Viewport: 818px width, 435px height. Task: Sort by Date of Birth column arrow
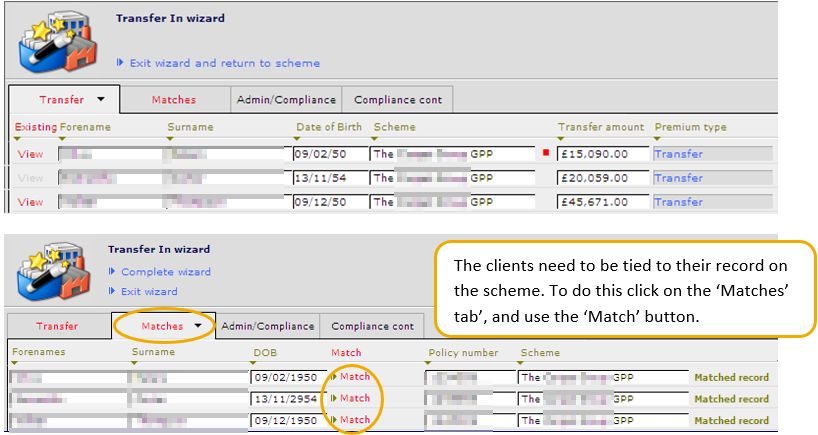coord(297,139)
